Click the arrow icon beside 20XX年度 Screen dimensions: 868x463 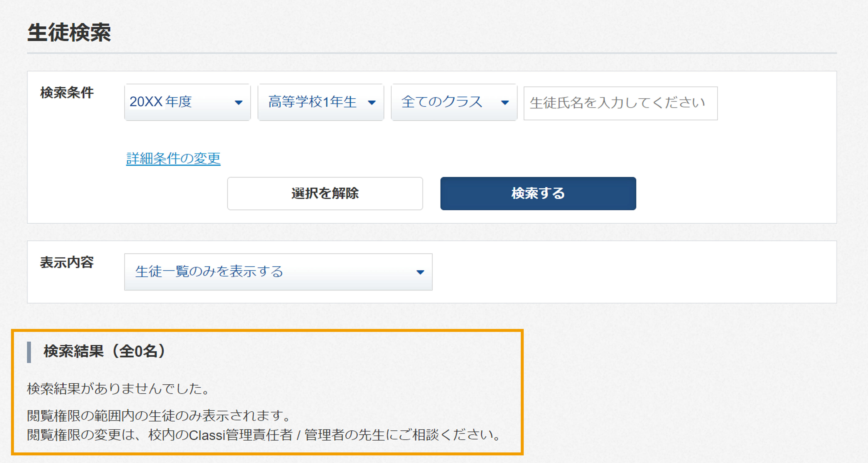239,103
